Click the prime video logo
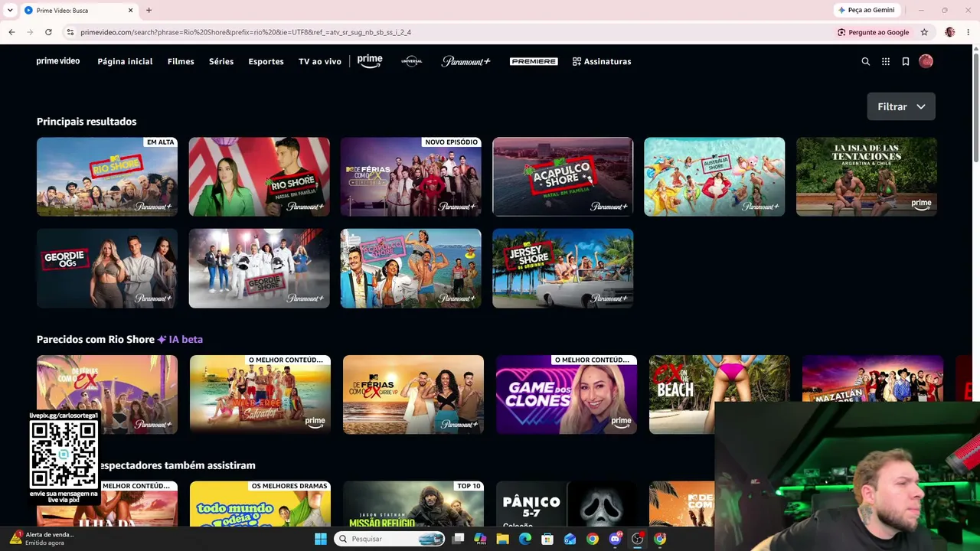The height and width of the screenshot is (551, 980). (58, 61)
